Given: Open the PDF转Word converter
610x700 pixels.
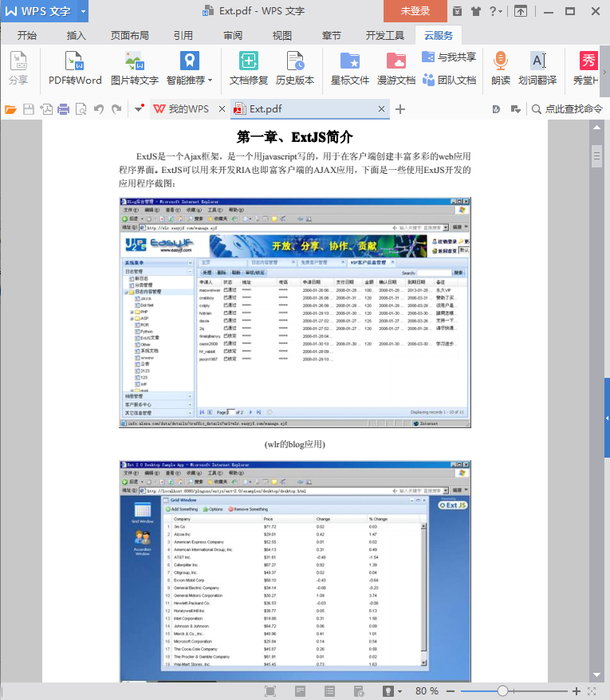Looking at the screenshot, I should tap(75, 69).
